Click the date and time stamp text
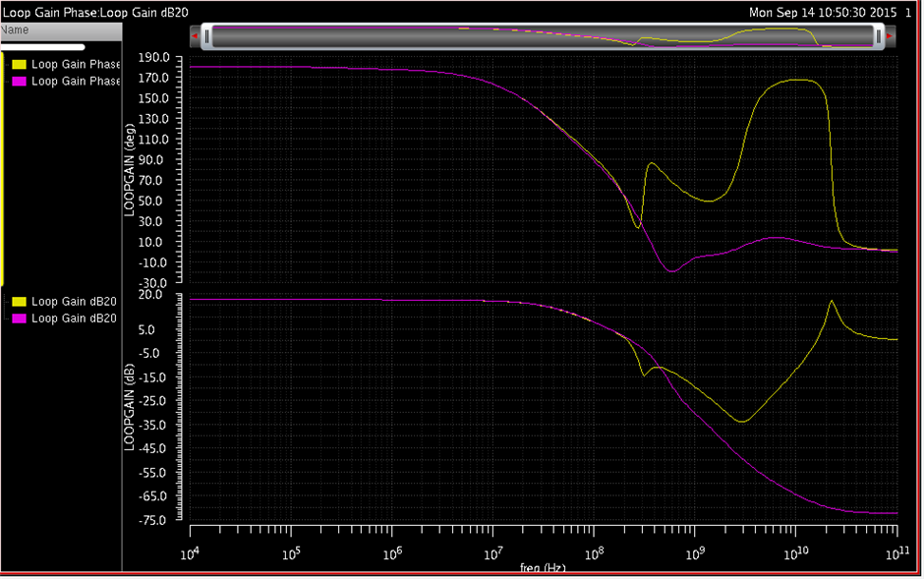 click(x=823, y=12)
